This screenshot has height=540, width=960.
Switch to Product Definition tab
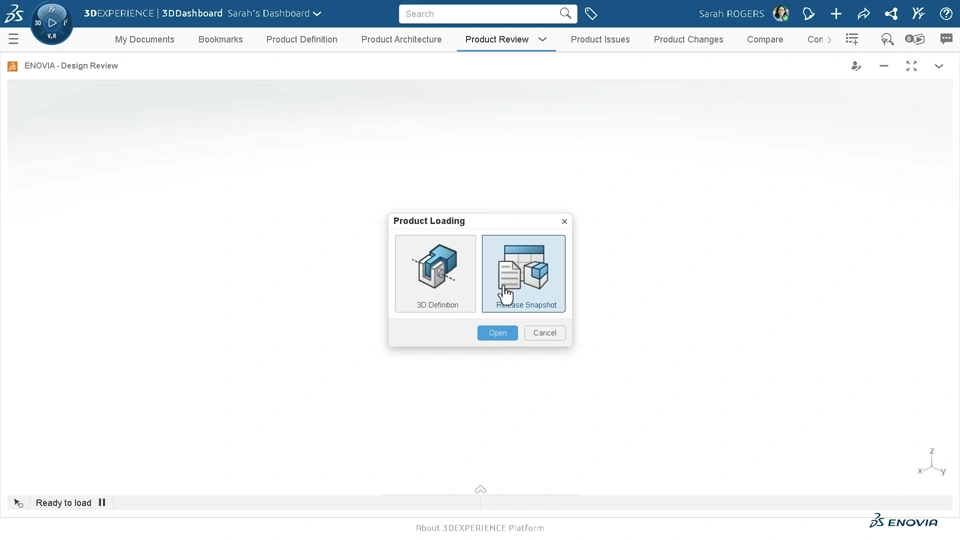(x=302, y=39)
